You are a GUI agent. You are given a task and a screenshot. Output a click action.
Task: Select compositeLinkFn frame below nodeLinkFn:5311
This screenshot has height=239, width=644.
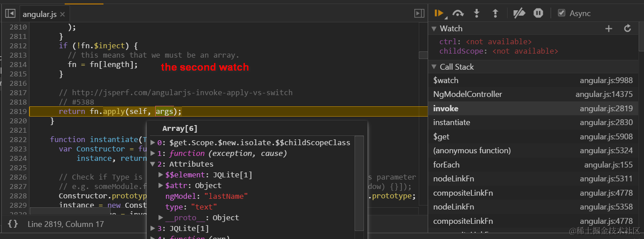533,193
